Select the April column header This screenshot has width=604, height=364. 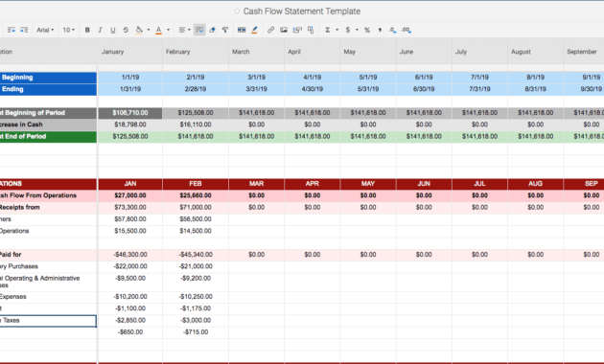coord(312,51)
